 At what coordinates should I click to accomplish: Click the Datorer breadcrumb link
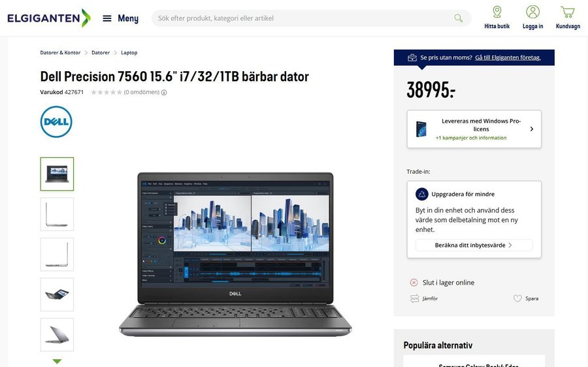[101, 52]
